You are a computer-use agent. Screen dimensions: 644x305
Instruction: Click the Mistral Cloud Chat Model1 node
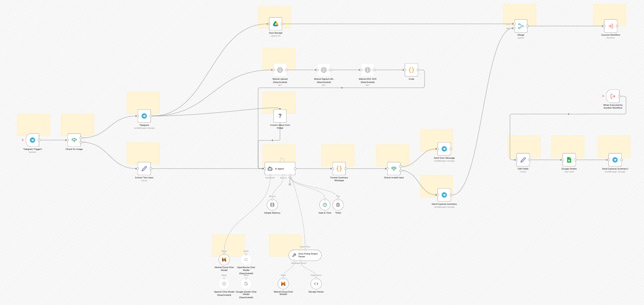(x=283, y=284)
